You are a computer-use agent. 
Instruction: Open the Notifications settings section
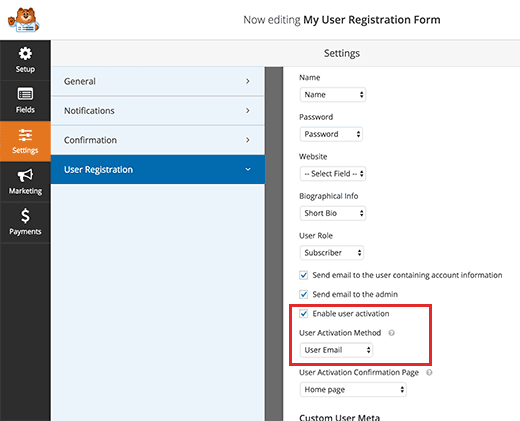158,111
